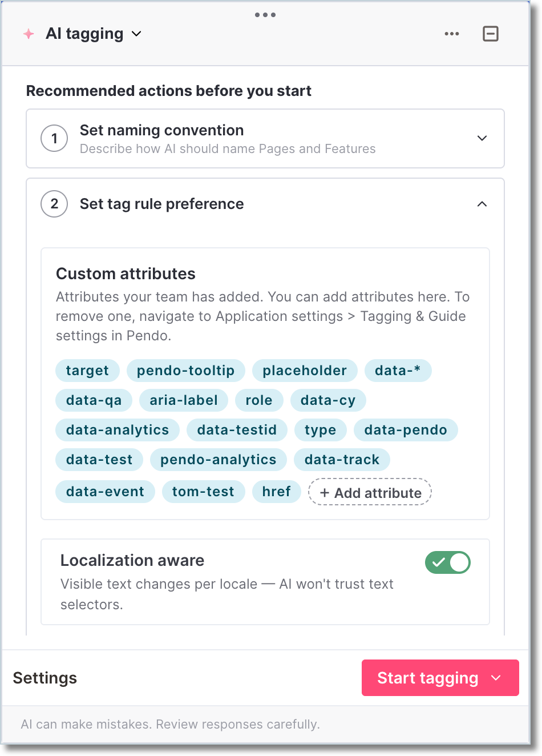Click the tom-test attribute chip
This screenshot has width=542, height=756.
coord(204,492)
